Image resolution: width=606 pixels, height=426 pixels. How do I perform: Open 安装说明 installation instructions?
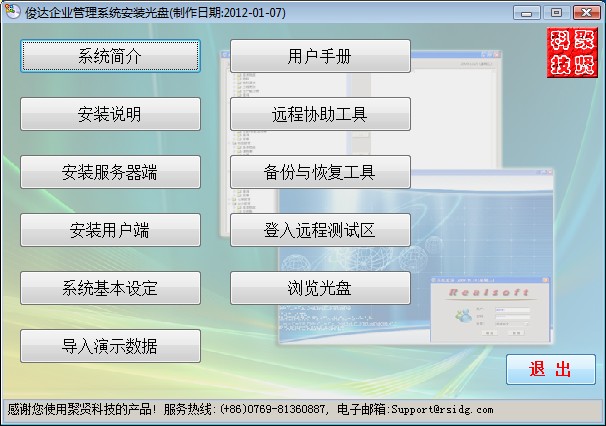click(110, 114)
